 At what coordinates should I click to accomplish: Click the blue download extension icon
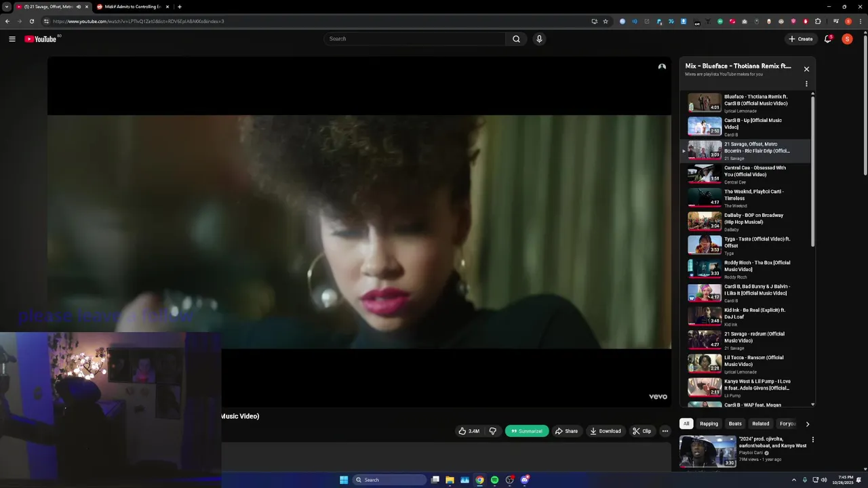[684, 21]
